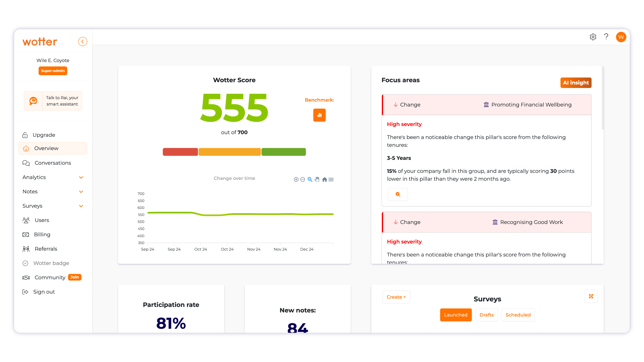Go to the Billing page
The width and height of the screenshot is (644, 362).
coord(42,234)
